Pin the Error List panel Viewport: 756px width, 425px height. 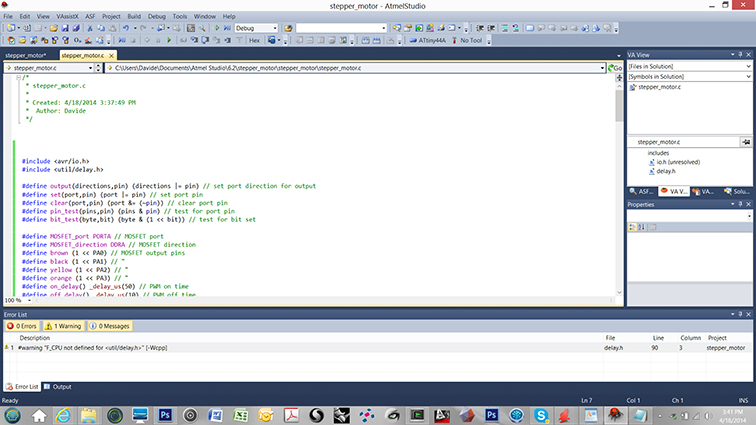point(741,314)
